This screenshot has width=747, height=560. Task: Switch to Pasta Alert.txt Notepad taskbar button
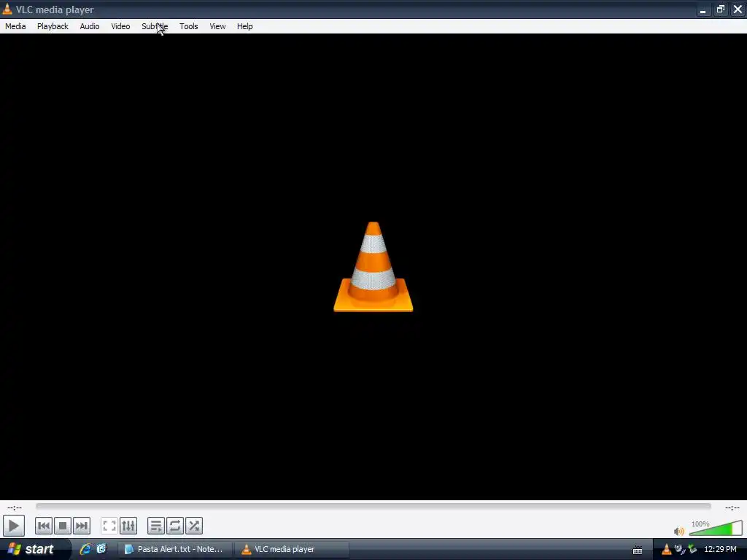point(175,549)
